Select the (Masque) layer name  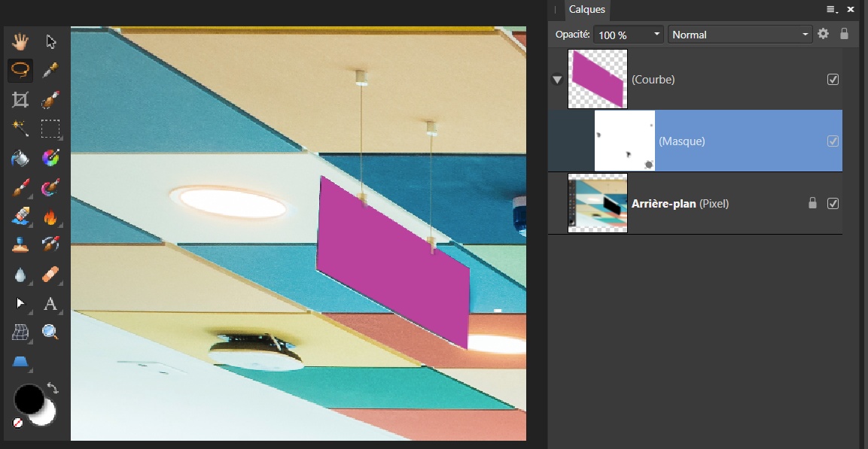(681, 141)
